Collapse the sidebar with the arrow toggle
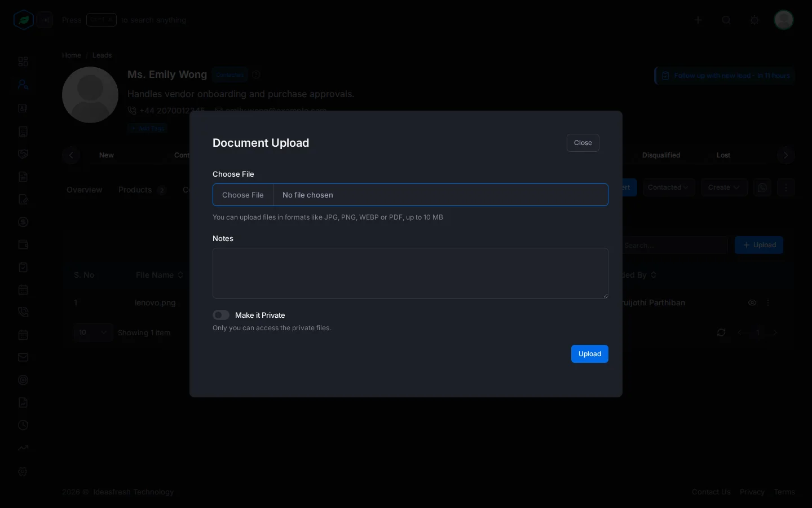 pos(45,20)
